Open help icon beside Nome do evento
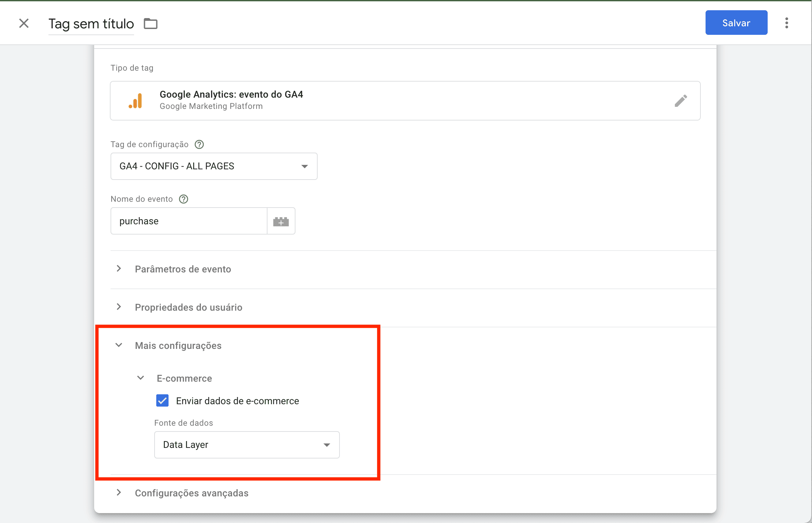The width and height of the screenshot is (812, 523). pyautogui.click(x=183, y=199)
